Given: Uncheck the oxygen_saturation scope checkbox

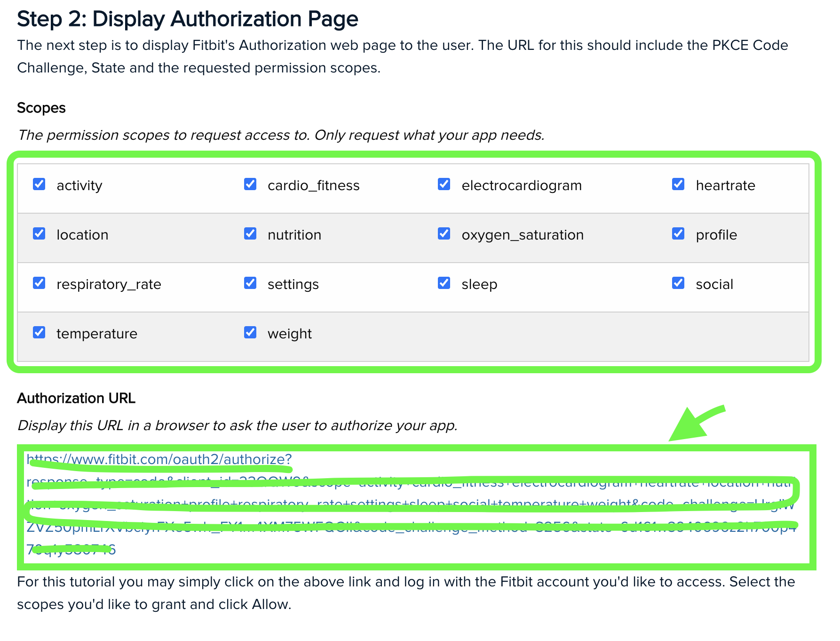Looking at the screenshot, I should coord(444,233).
